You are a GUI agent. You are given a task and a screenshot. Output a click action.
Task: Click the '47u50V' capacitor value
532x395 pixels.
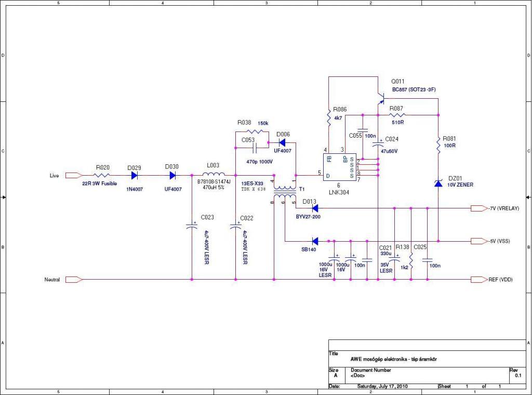tap(389, 151)
